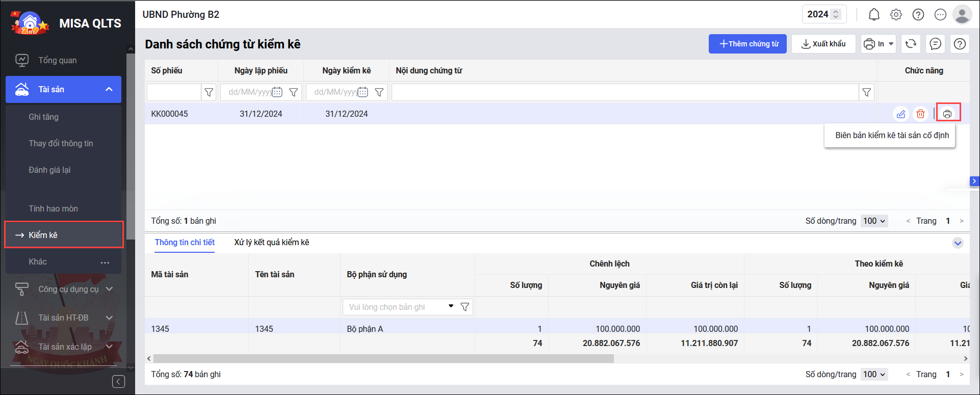Click the Xuất khẩu export button
The width and height of the screenshot is (980, 395).
click(x=823, y=44)
